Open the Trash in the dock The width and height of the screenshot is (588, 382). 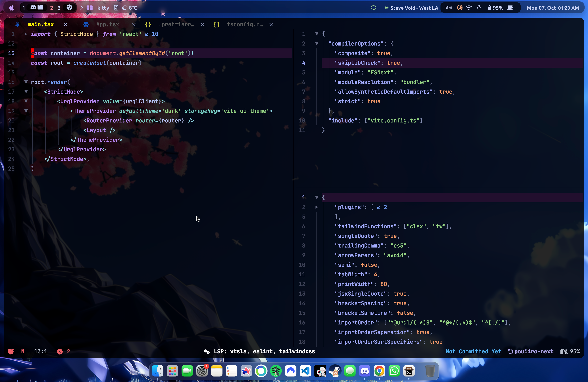(x=430, y=371)
